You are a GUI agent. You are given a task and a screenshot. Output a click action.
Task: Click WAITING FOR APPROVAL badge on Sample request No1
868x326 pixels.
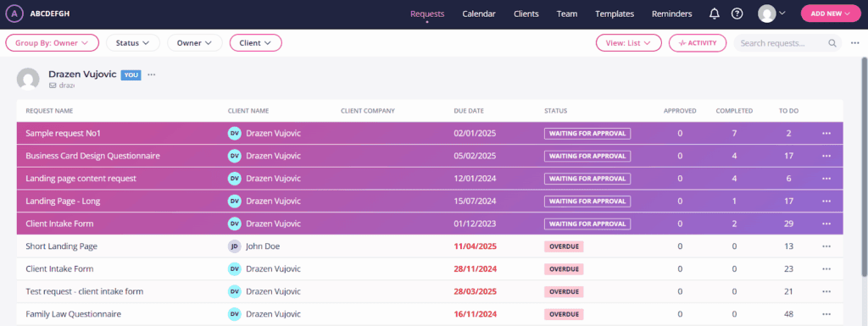pos(587,133)
